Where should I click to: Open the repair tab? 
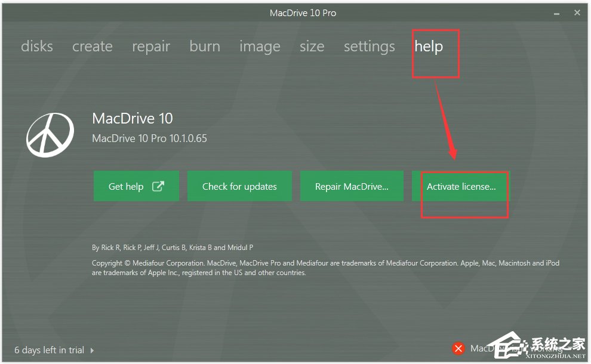click(x=151, y=47)
